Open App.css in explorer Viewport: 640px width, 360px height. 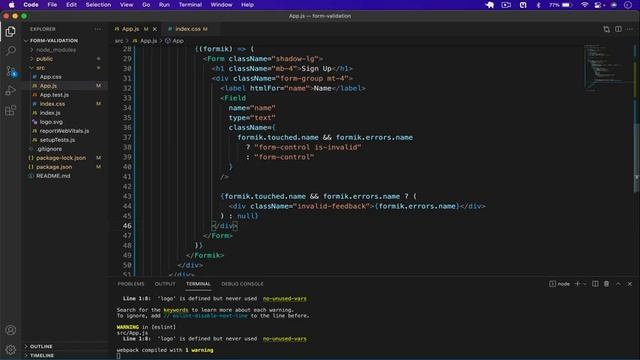[51, 77]
